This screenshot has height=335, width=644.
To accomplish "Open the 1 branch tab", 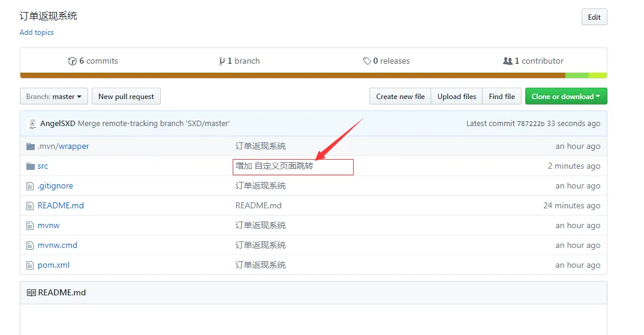I will (239, 61).
